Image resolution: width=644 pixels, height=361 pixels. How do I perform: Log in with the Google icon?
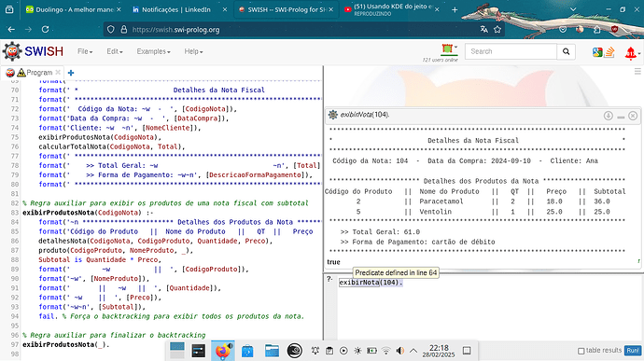597,52
